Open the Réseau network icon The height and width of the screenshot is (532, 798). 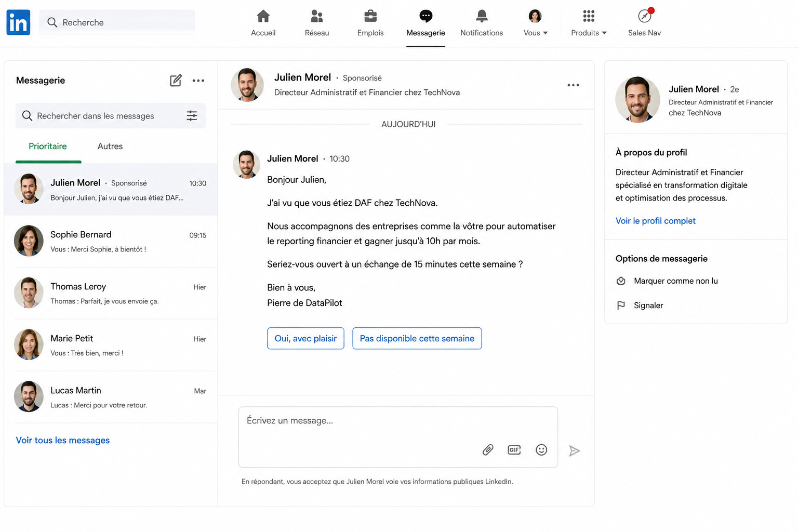(317, 16)
